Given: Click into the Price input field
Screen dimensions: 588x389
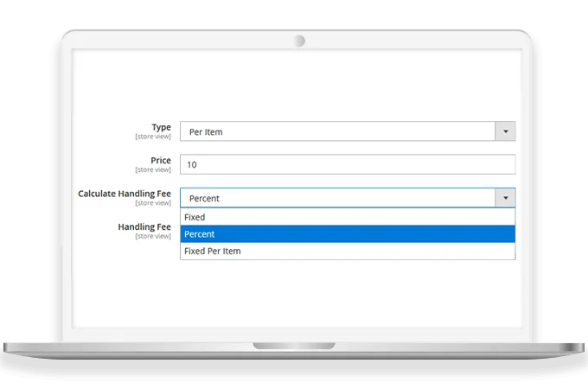Looking at the screenshot, I should (x=347, y=164).
